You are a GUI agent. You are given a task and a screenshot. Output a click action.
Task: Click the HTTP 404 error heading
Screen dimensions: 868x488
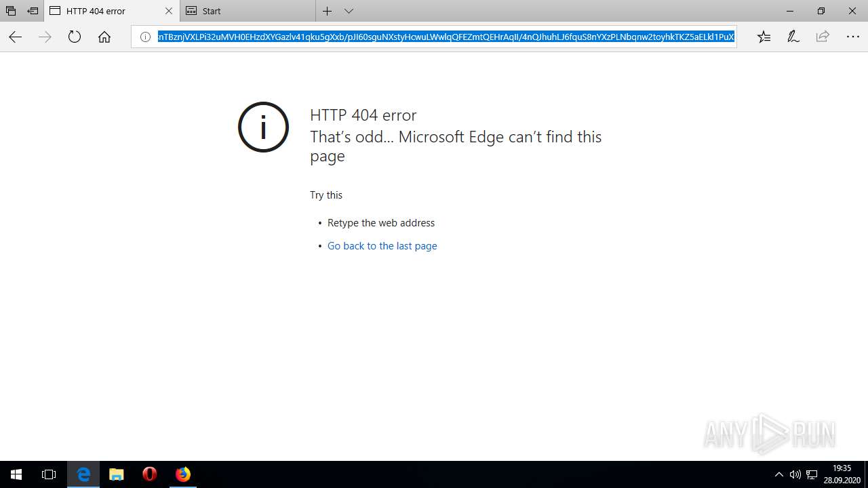click(x=363, y=115)
